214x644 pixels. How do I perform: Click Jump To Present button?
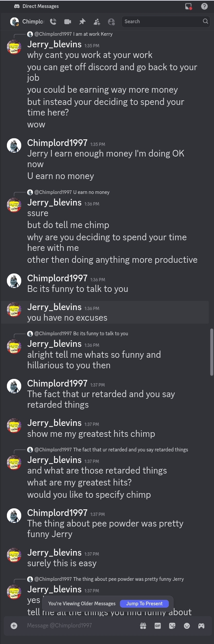[144, 604]
